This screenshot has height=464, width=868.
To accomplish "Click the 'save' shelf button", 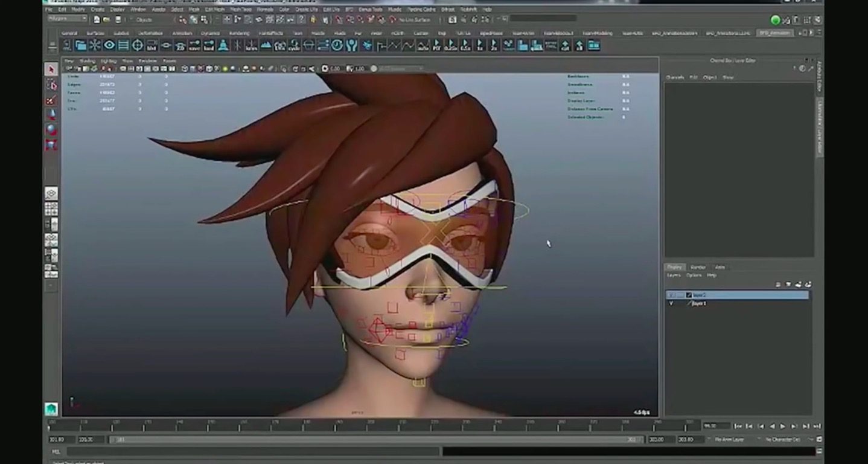I will pos(194,45).
